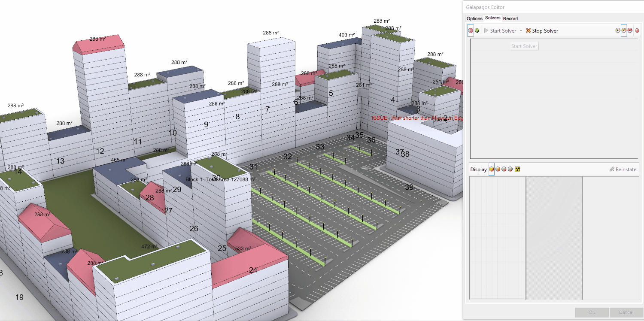Image resolution: width=644 pixels, height=321 pixels.
Task: Toggle the second Display sphere filter
Action: point(498,169)
